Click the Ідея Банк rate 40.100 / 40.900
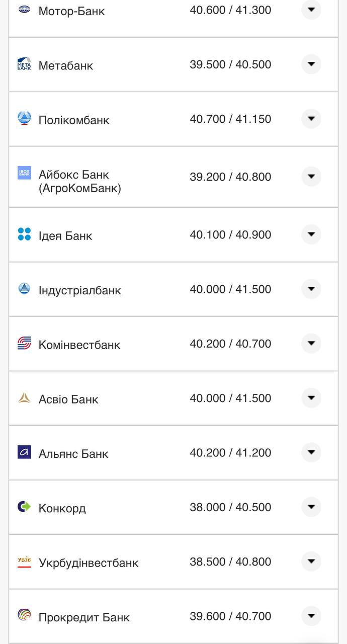This screenshot has width=347, height=644. (x=230, y=235)
